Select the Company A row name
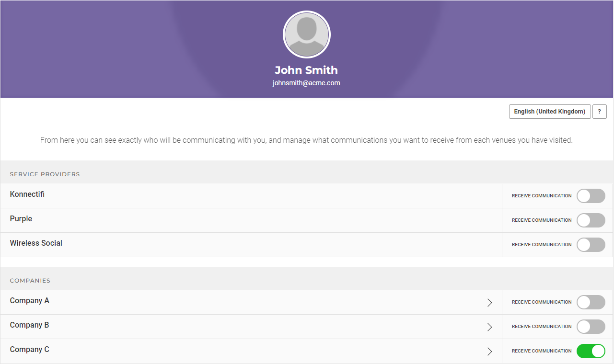 tap(30, 301)
